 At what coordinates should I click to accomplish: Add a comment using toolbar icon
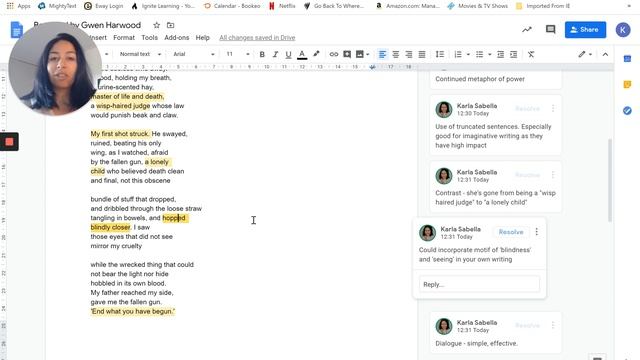click(347, 54)
